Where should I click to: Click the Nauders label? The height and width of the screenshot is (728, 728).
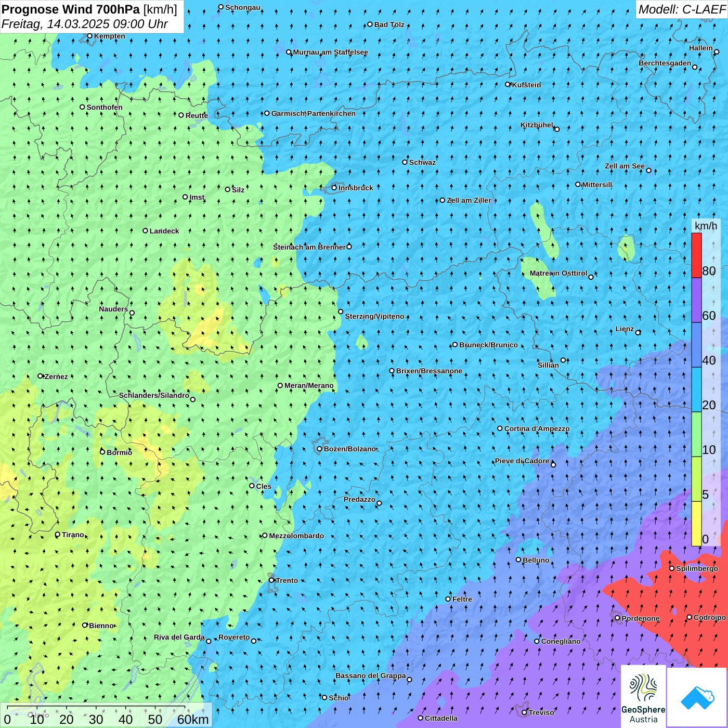[113, 309]
